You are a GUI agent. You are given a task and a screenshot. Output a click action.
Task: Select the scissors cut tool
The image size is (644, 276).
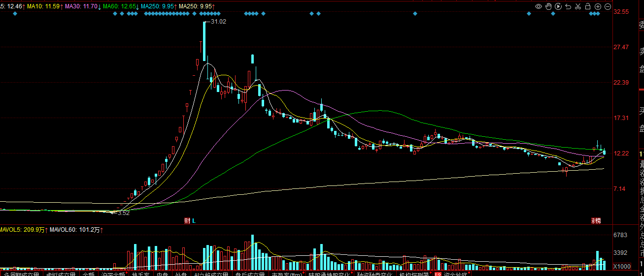pyautogui.click(x=578, y=6)
